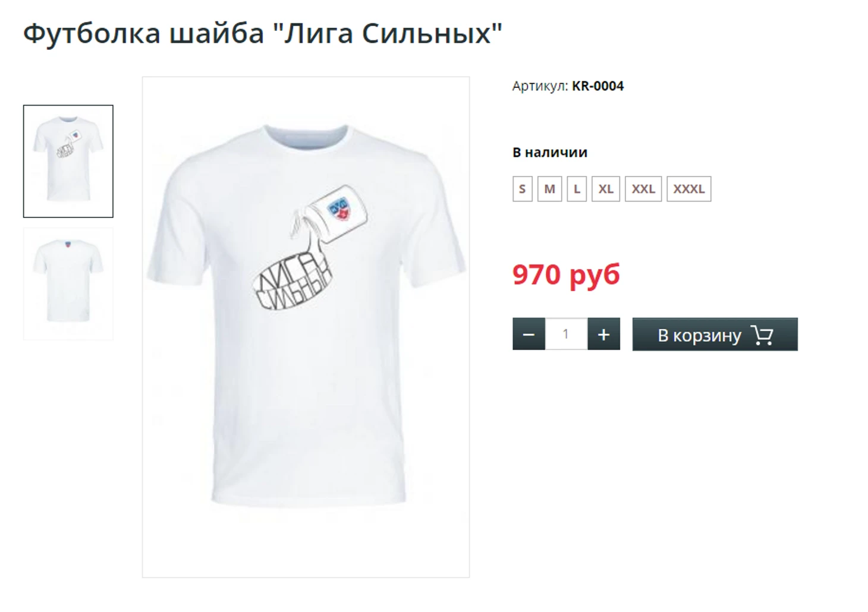The height and width of the screenshot is (612, 868).
Task: Decrease quantity with the minus button
Action: click(529, 334)
